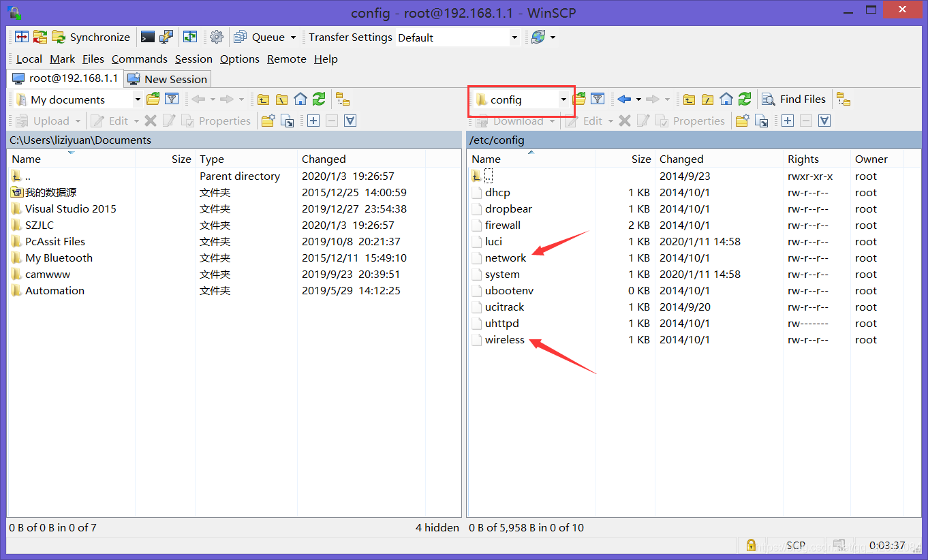
Task: Refresh the local panel with green arrows
Action: click(x=319, y=99)
